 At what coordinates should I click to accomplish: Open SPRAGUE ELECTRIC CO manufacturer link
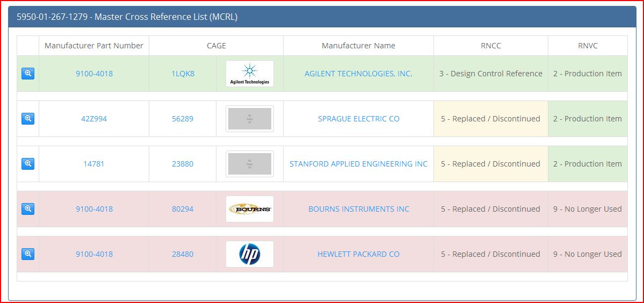(x=359, y=119)
